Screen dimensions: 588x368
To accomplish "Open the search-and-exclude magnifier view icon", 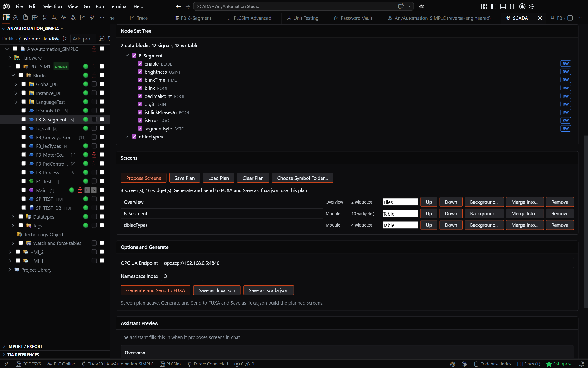I will pos(16,17).
